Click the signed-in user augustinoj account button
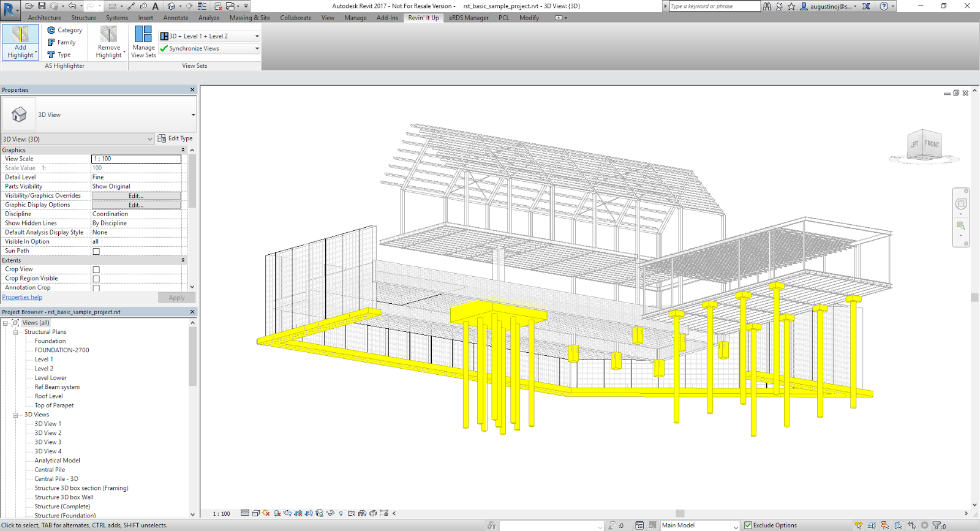 click(829, 6)
